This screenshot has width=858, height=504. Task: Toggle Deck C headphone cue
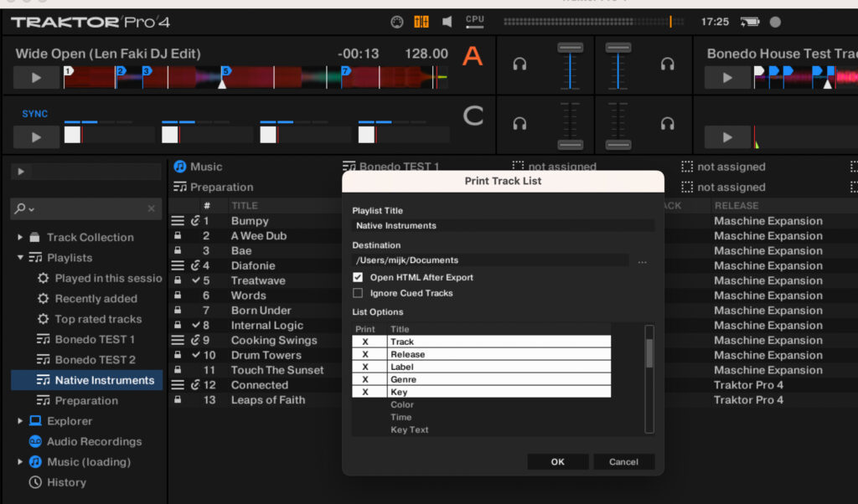[x=519, y=124]
